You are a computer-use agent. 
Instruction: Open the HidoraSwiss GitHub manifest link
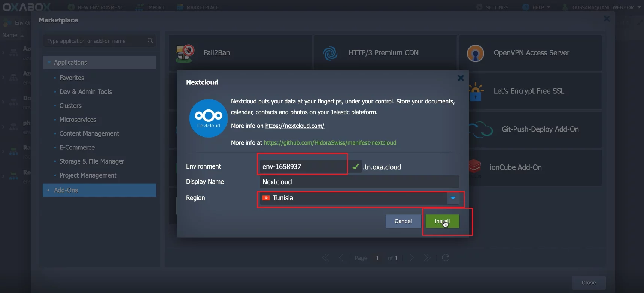(x=330, y=143)
